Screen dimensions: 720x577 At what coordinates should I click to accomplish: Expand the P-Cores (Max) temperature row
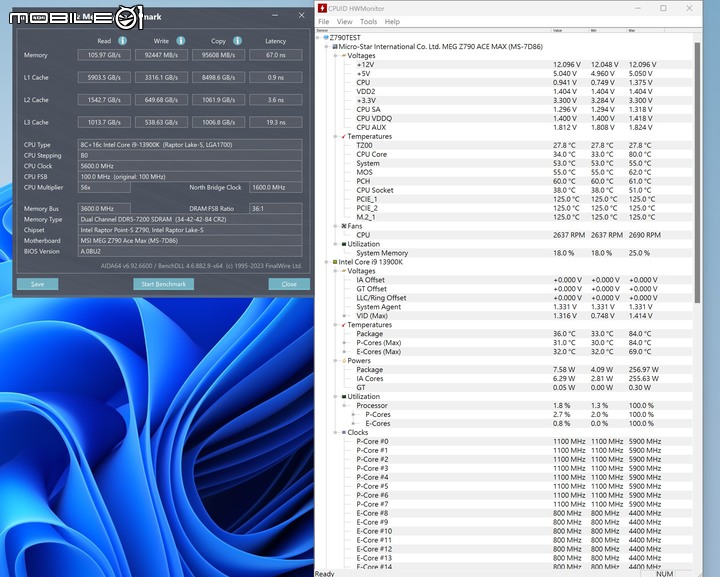(x=344, y=343)
